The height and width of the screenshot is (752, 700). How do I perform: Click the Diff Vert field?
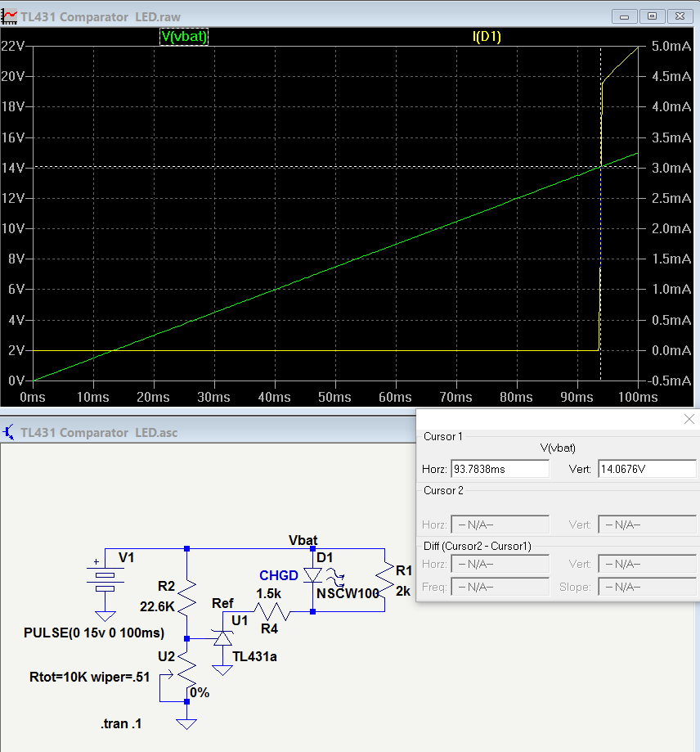click(647, 564)
